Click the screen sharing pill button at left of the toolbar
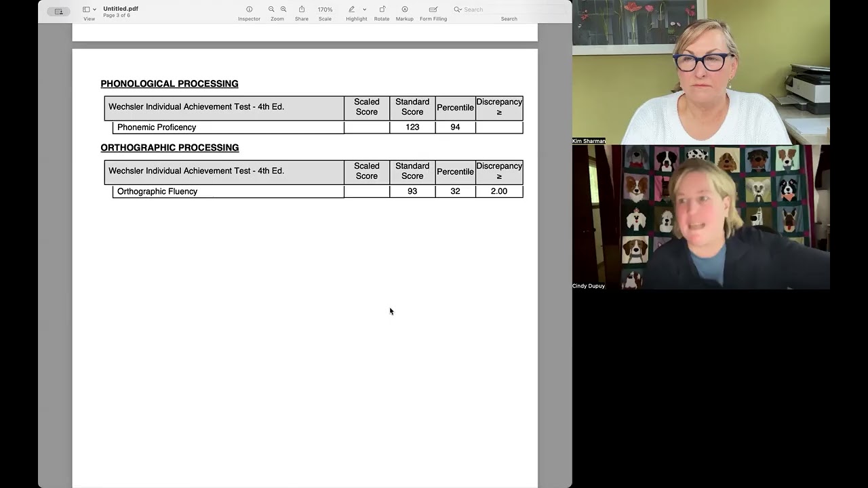Screen dimensions: 868x488 pyautogui.click(x=58, y=12)
